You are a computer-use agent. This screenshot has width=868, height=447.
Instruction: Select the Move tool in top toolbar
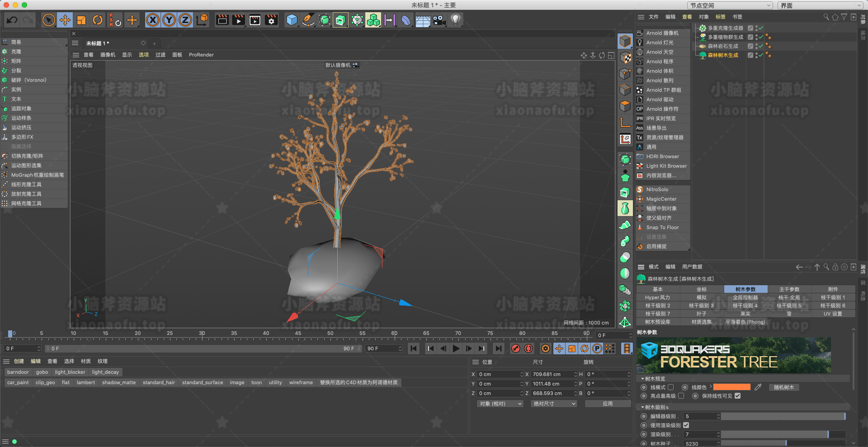(x=65, y=20)
